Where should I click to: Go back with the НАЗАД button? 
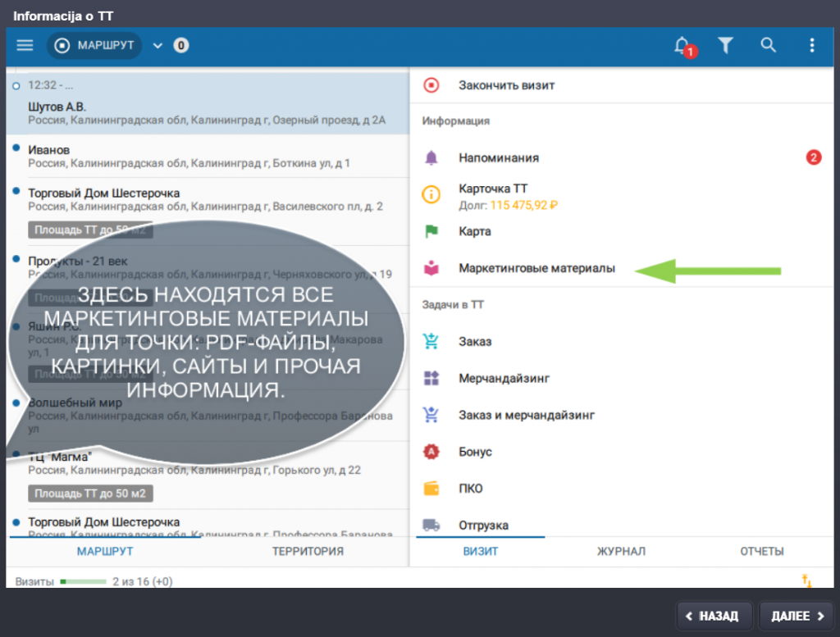[715, 617]
